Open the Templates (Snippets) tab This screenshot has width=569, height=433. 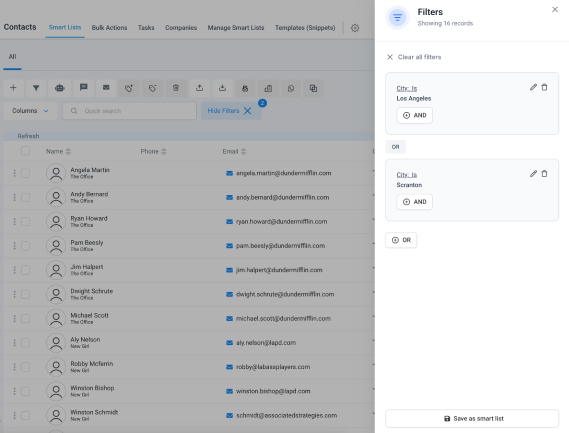[305, 28]
